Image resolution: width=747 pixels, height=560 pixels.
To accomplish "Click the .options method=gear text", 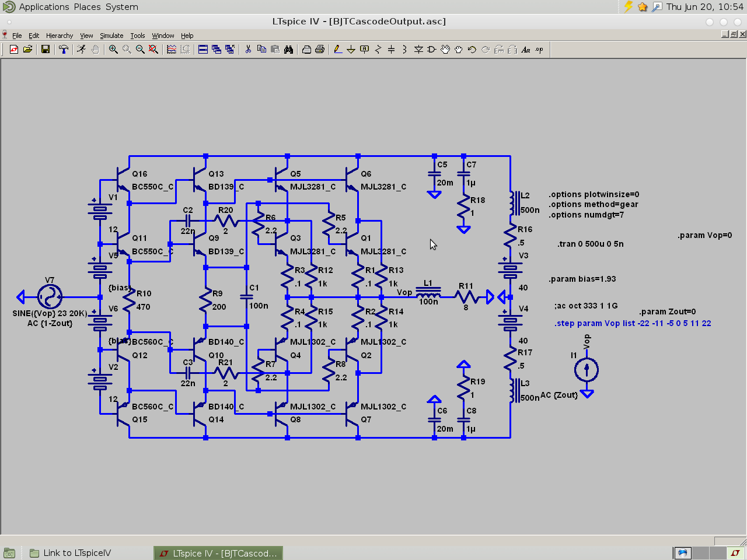I will (x=594, y=204).
